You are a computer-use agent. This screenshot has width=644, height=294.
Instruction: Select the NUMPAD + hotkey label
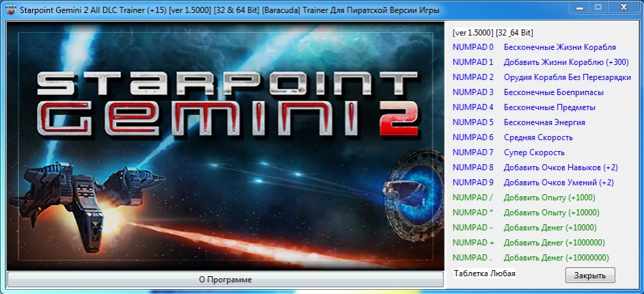pos(473,243)
